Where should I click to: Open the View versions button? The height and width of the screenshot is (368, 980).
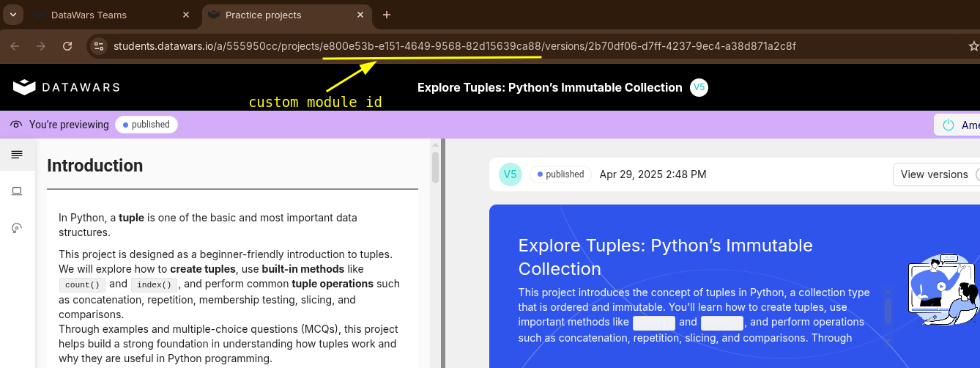936,174
